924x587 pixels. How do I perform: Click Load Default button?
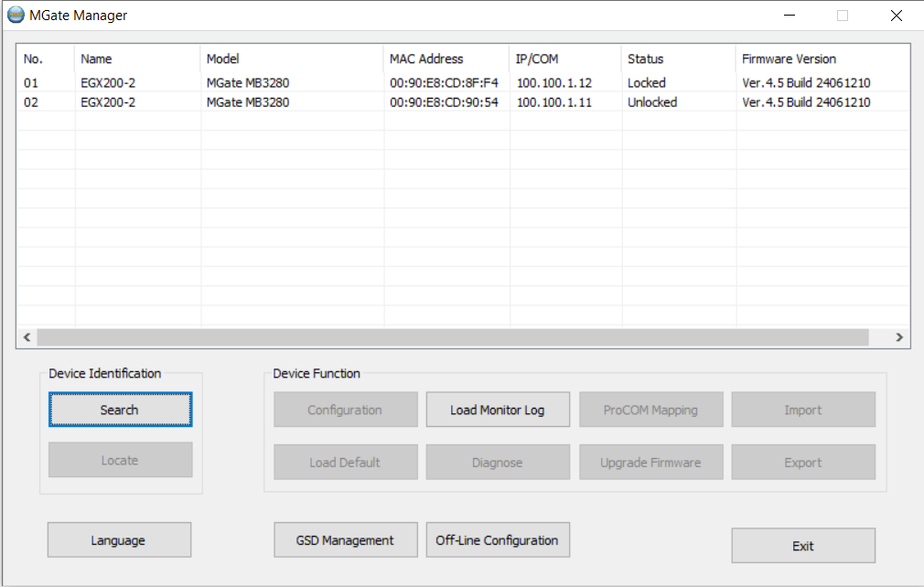pyautogui.click(x=345, y=462)
